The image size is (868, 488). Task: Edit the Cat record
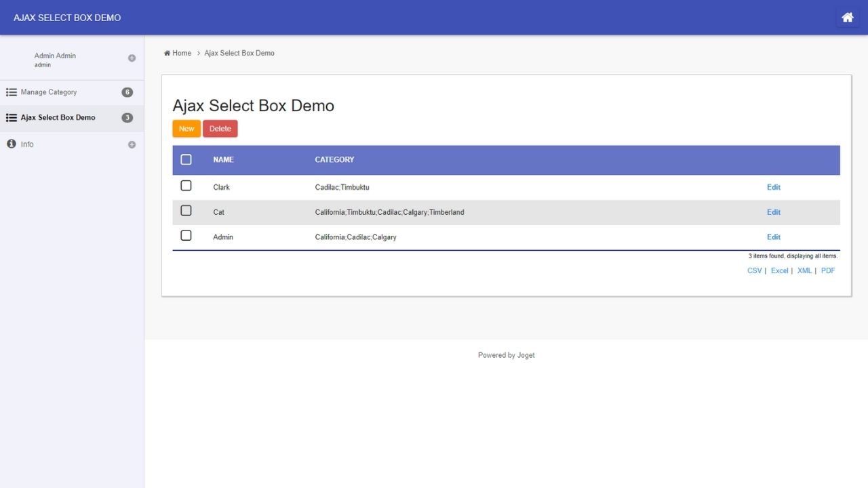(x=774, y=212)
